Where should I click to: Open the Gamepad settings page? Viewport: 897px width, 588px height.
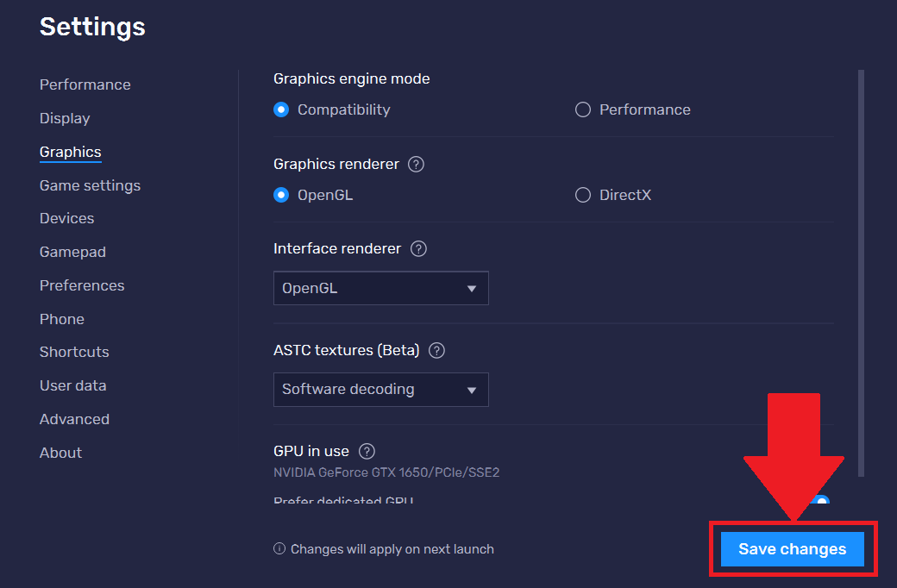(72, 252)
